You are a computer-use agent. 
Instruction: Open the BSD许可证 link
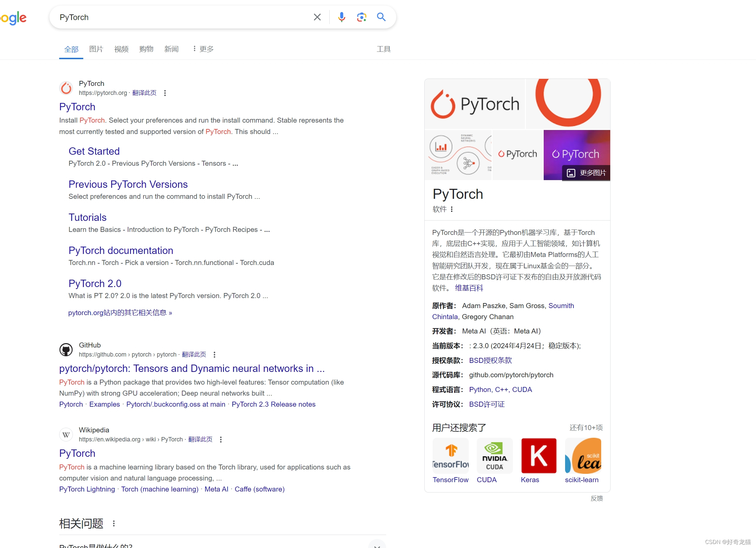(487, 404)
